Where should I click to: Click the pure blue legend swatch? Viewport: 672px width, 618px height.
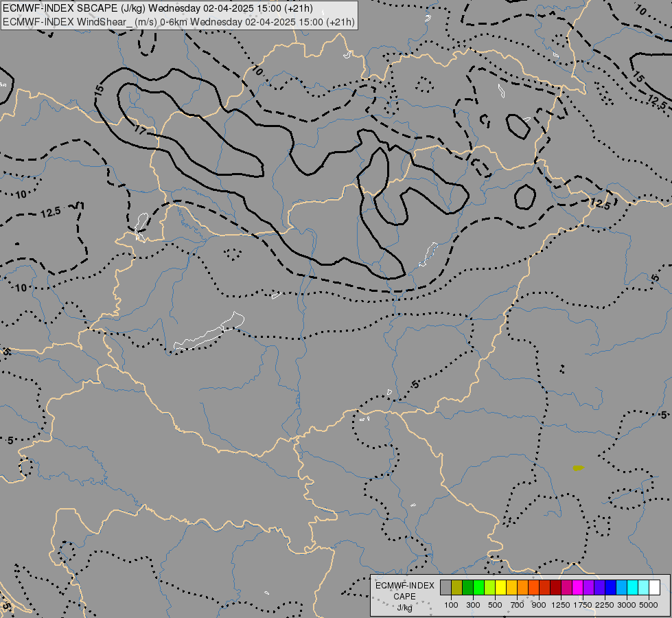[x=610, y=587]
